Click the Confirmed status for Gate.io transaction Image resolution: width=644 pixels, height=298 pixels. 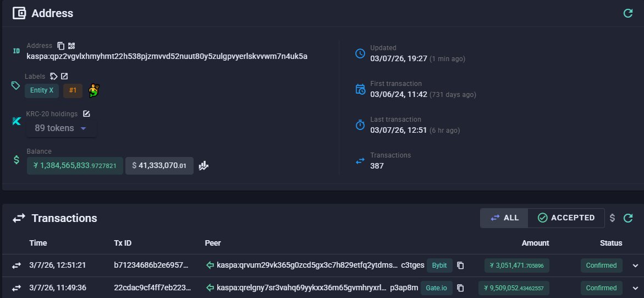(601, 288)
